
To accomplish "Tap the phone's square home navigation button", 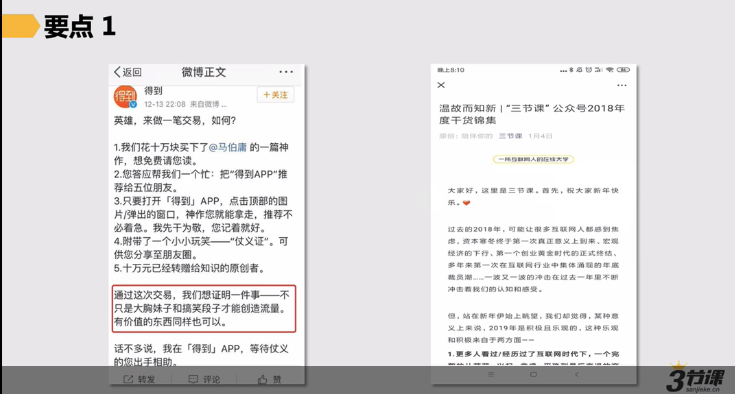I will click(x=533, y=374).
